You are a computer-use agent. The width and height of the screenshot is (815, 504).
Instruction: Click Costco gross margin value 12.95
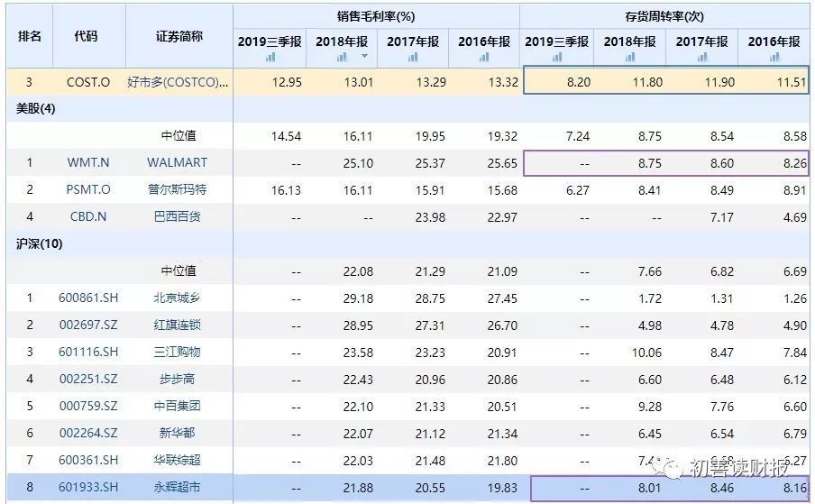click(287, 82)
